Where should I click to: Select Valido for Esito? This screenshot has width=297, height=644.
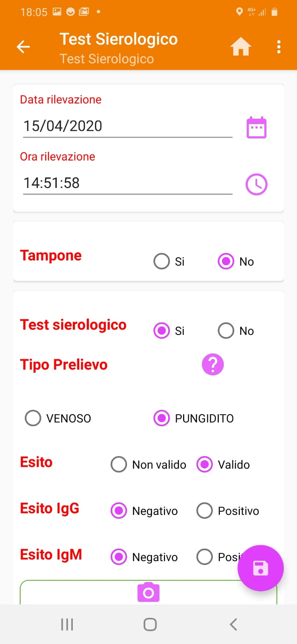(x=204, y=464)
